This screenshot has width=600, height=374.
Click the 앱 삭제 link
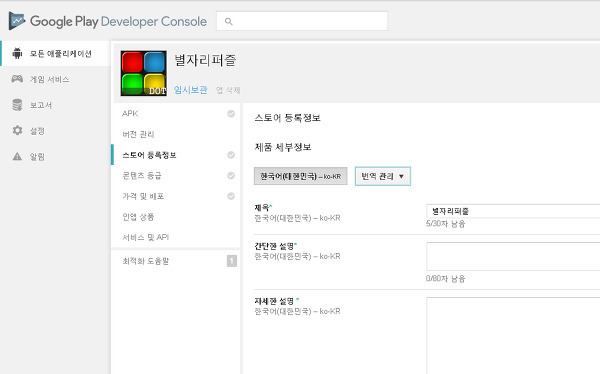click(x=228, y=90)
